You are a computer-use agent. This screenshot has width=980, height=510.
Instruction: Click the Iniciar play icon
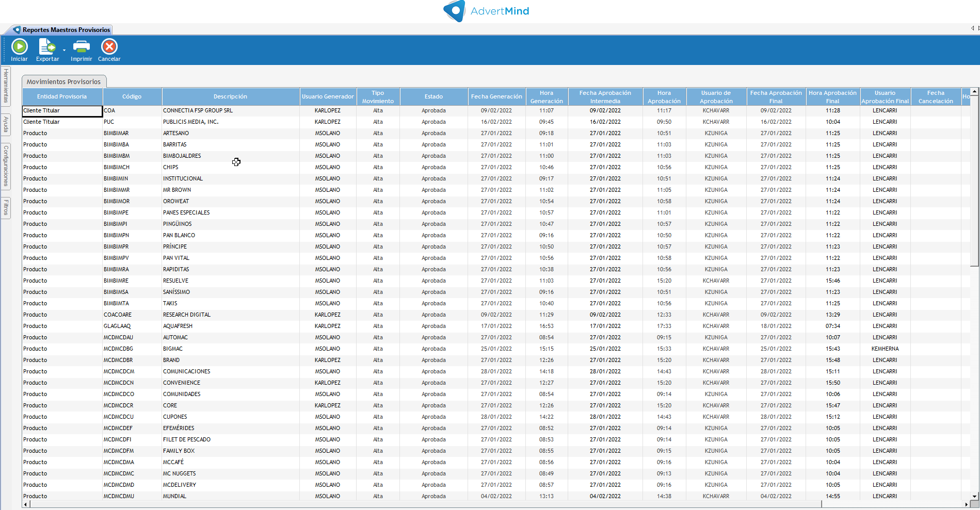(x=20, y=47)
